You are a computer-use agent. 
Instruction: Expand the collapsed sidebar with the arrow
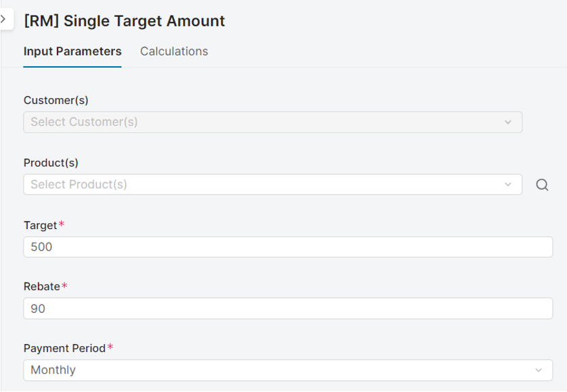pos(4,20)
